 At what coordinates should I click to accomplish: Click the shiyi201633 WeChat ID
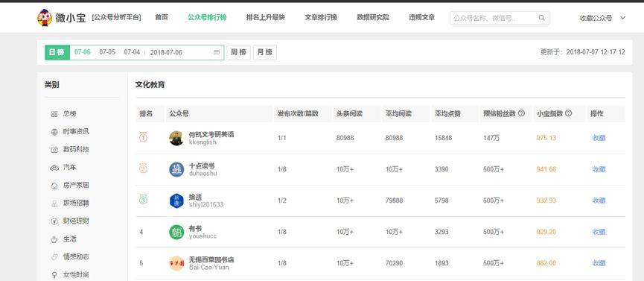pos(205,204)
